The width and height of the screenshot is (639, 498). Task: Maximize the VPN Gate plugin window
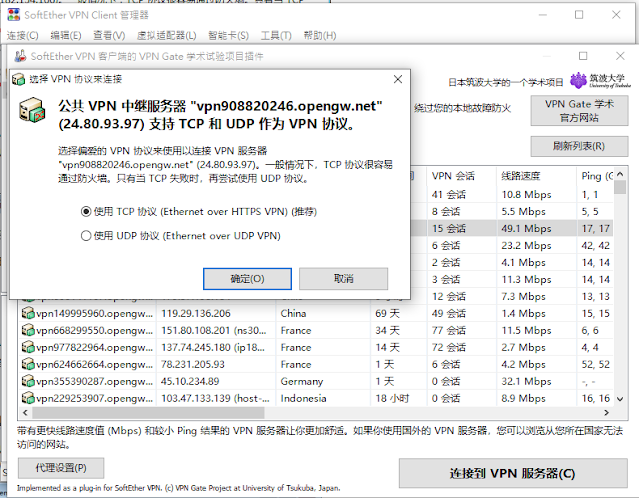(x=583, y=56)
